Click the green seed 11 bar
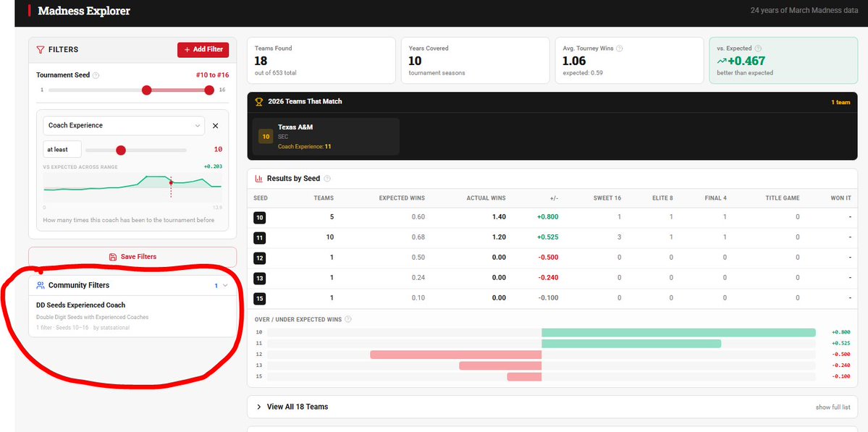This screenshot has height=432, width=868. click(631, 344)
